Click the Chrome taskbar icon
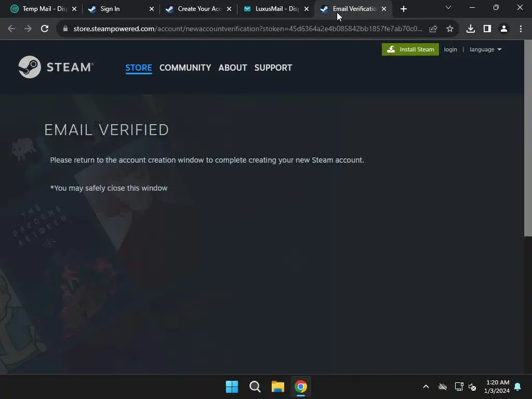 [x=301, y=387]
